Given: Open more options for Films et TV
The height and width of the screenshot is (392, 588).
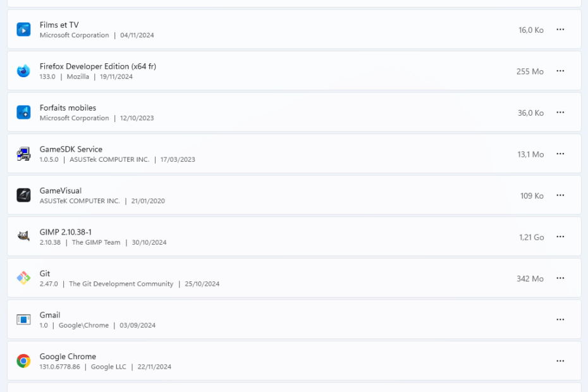Looking at the screenshot, I should [x=560, y=29].
